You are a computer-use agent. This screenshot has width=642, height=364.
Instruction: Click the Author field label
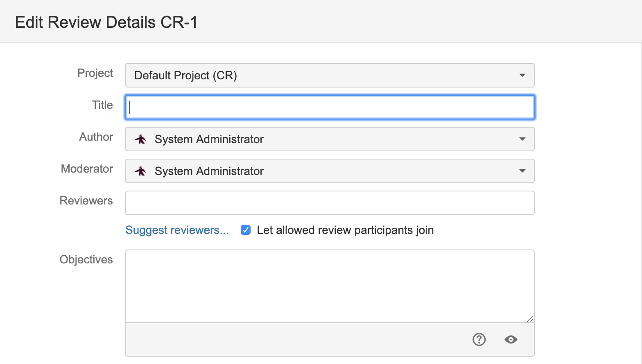coord(96,137)
